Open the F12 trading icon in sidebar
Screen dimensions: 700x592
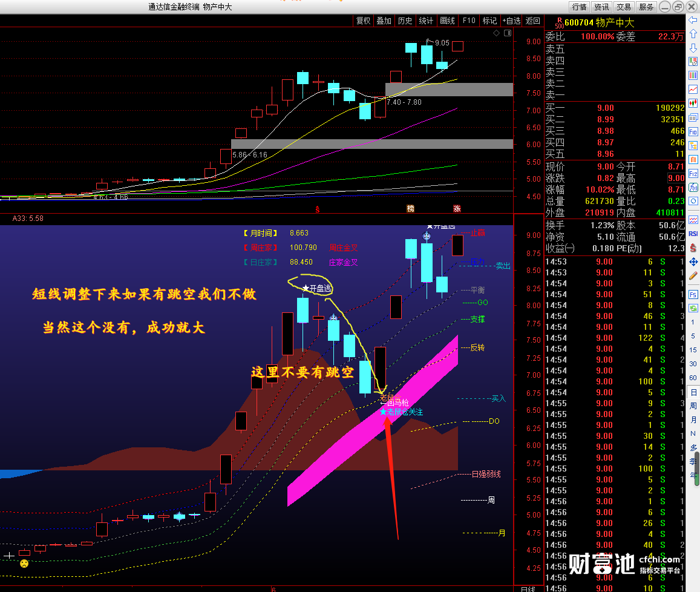point(693,173)
